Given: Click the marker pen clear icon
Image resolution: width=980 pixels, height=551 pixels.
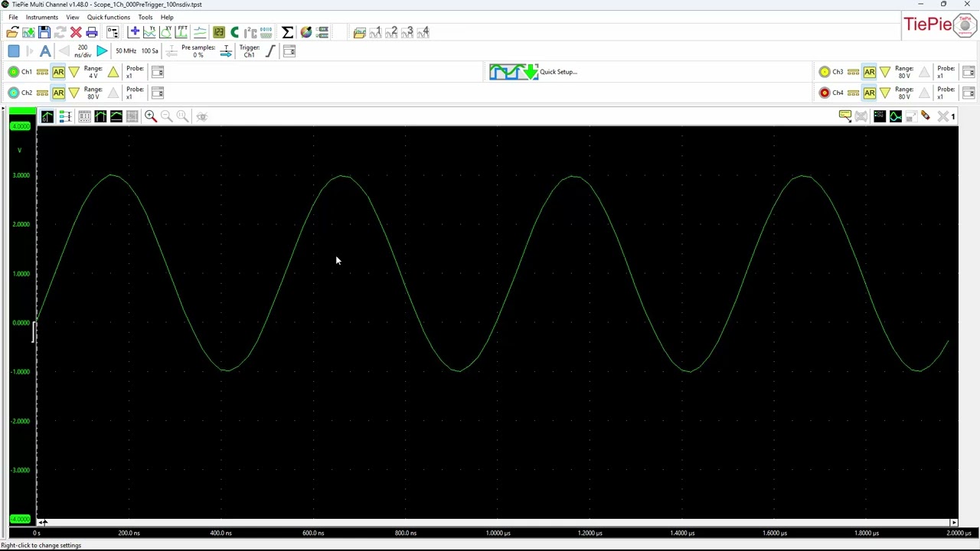Looking at the screenshot, I should click(x=926, y=116).
